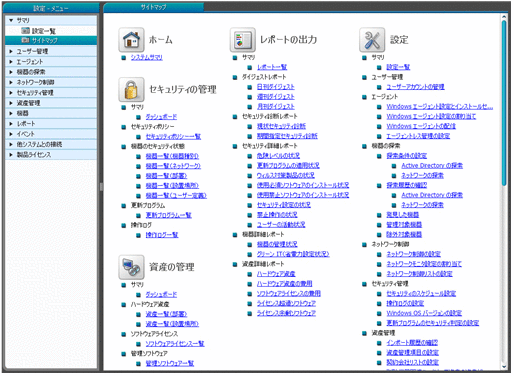
Task: Expand the ユーザー管理 sidebar group
Action: [11, 51]
